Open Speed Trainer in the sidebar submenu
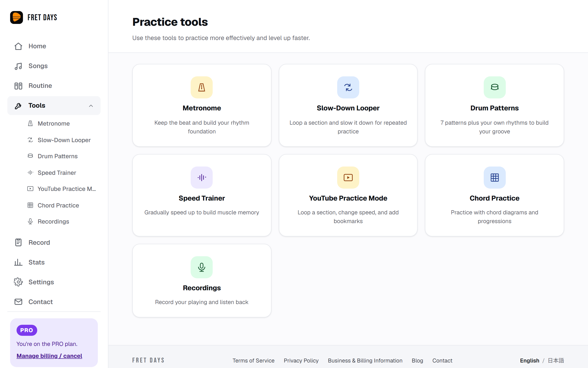 57,172
